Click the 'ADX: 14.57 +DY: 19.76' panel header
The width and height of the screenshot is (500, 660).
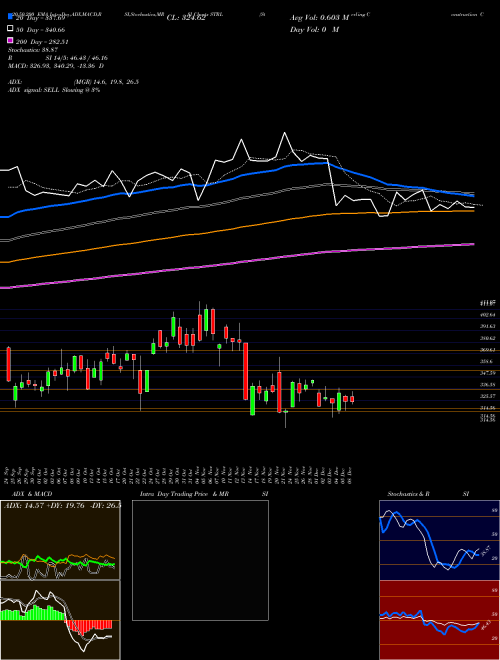point(45,505)
